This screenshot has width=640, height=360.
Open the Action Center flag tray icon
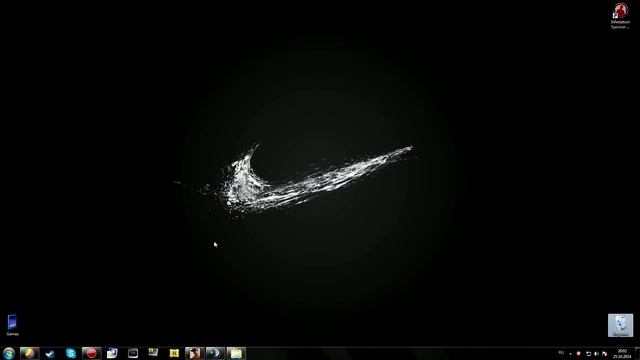604,353
